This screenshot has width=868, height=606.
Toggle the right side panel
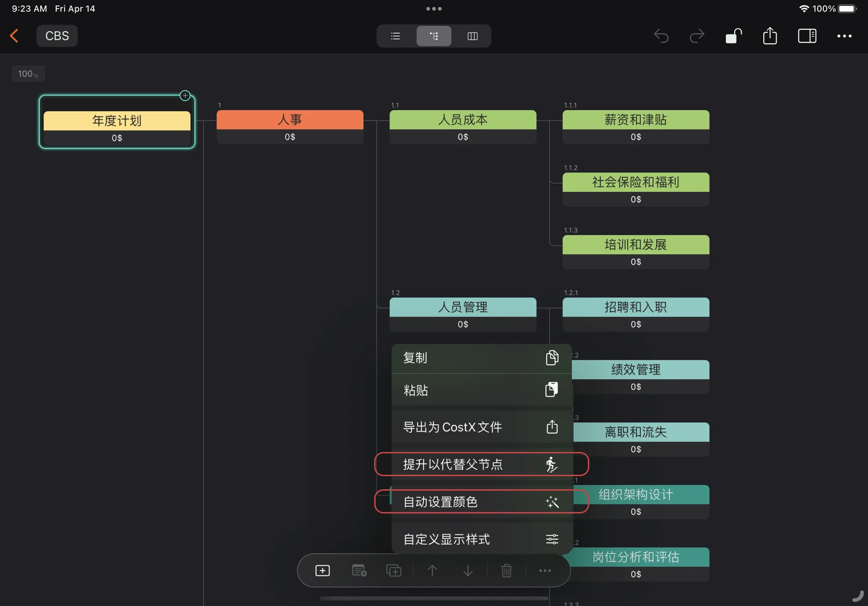click(x=807, y=36)
